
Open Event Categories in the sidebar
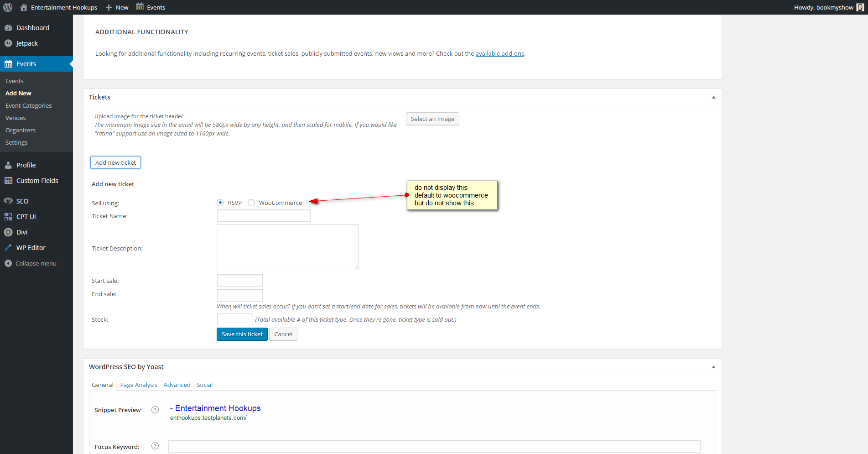[29, 105]
